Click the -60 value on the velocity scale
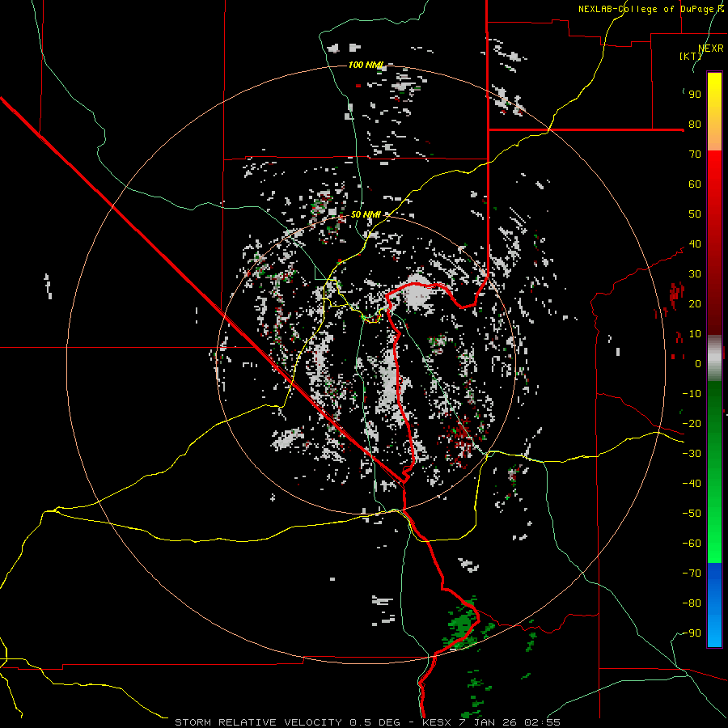The image size is (728, 728). click(692, 544)
